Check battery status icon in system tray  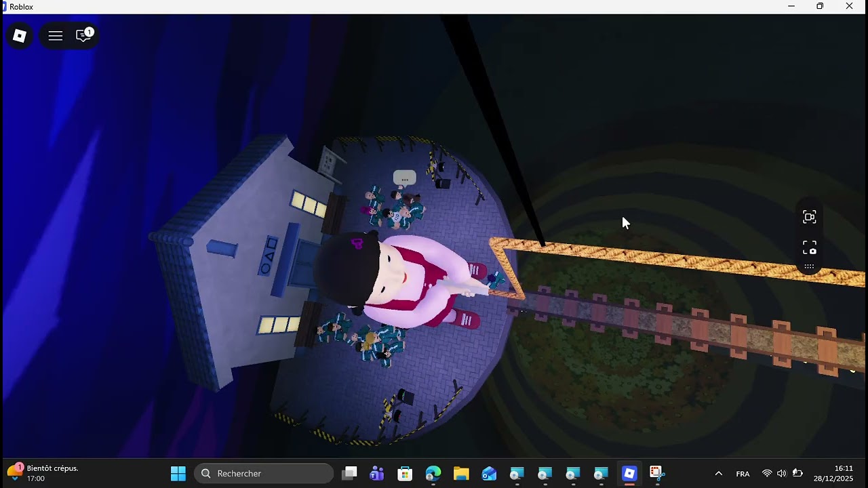point(797,473)
